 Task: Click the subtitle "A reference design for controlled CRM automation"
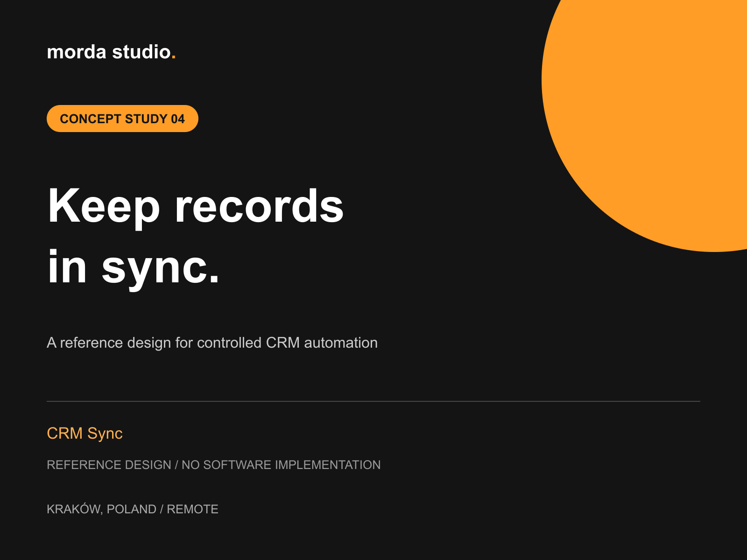click(212, 343)
